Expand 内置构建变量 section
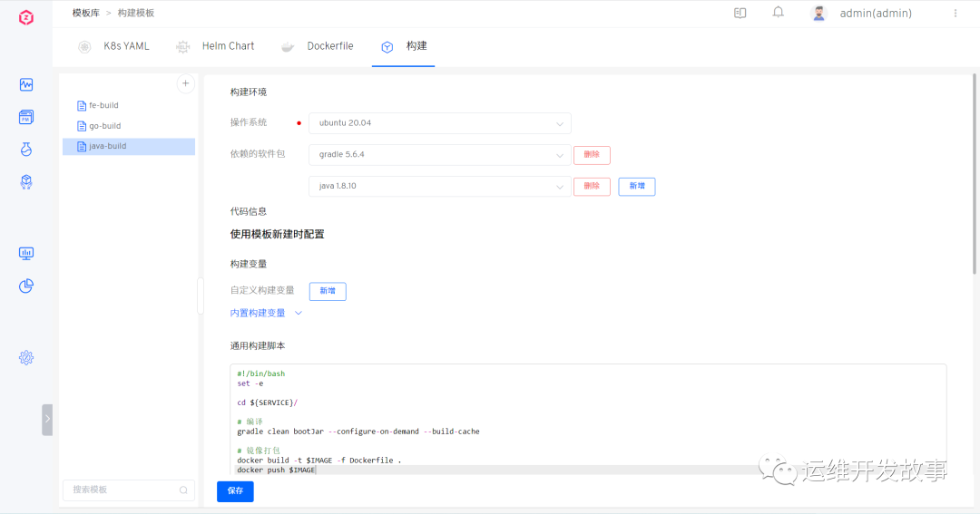Image resolution: width=980 pixels, height=514 pixels. (266, 313)
